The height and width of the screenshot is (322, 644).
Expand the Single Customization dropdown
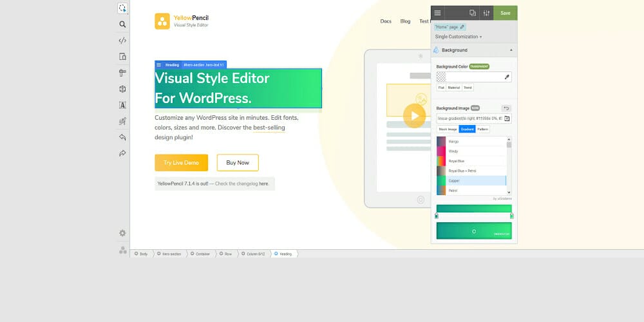[x=459, y=37]
